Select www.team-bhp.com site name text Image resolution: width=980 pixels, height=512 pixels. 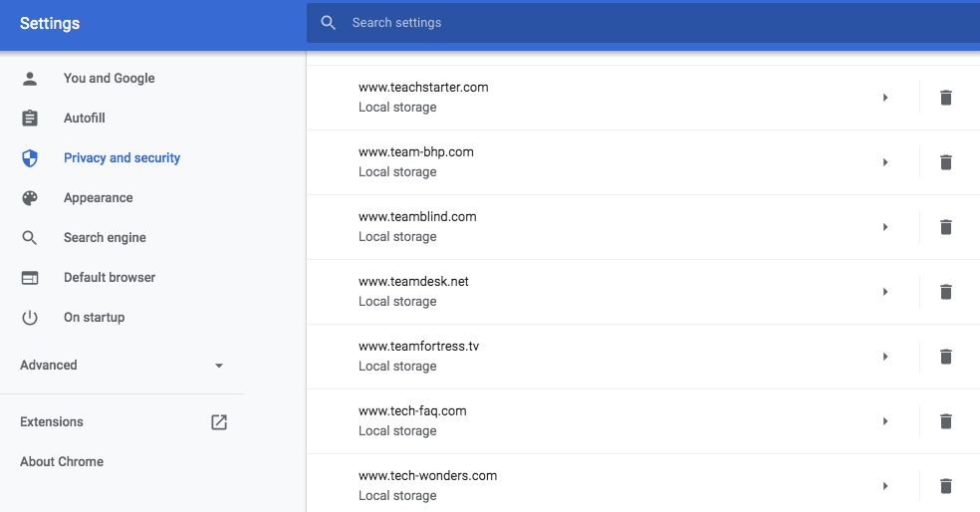[x=416, y=152]
